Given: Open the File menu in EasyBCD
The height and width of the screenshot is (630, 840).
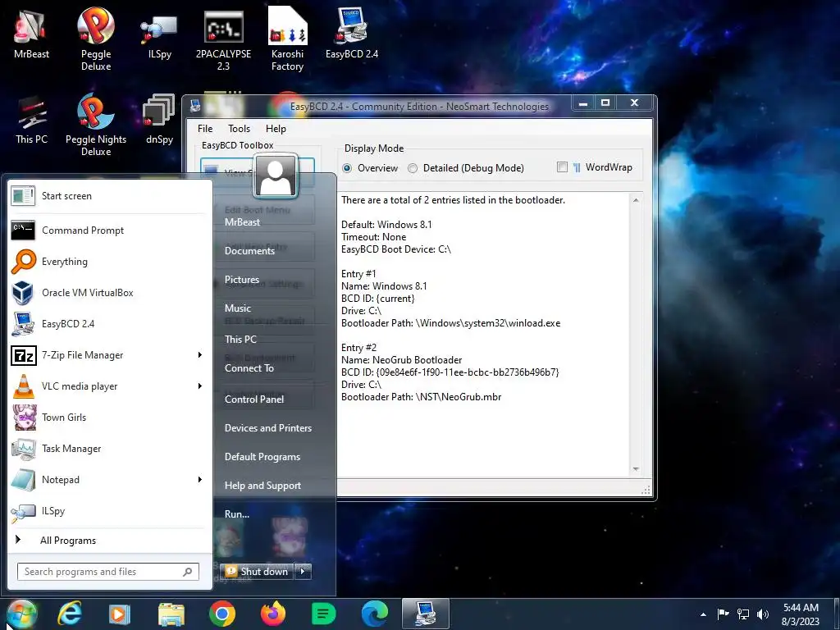Looking at the screenshot, I should click(204, 129).
